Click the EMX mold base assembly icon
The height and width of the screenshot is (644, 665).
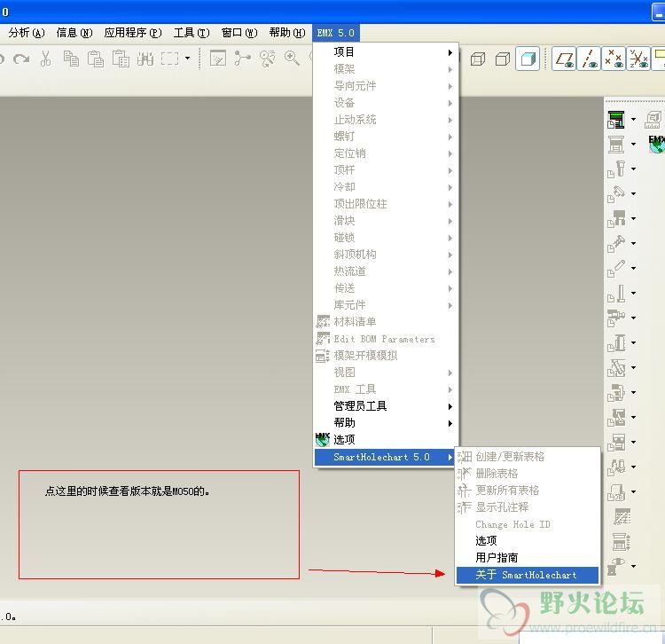coord(616,119)
